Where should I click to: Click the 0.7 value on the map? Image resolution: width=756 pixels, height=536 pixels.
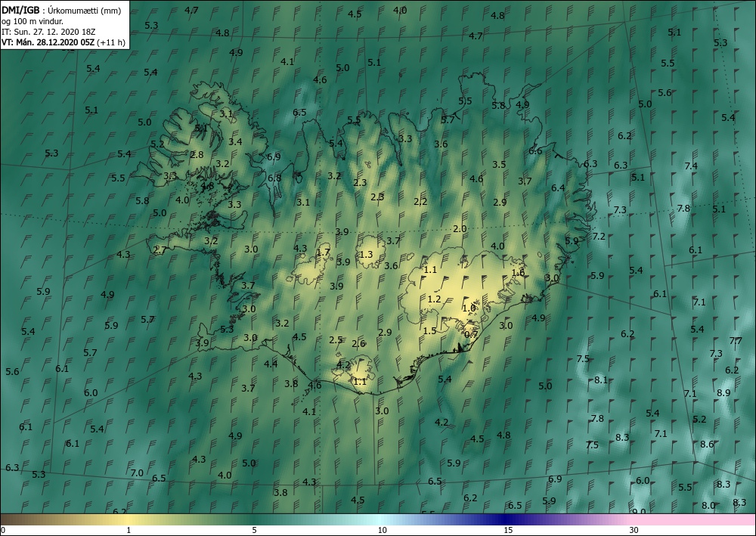472,334
